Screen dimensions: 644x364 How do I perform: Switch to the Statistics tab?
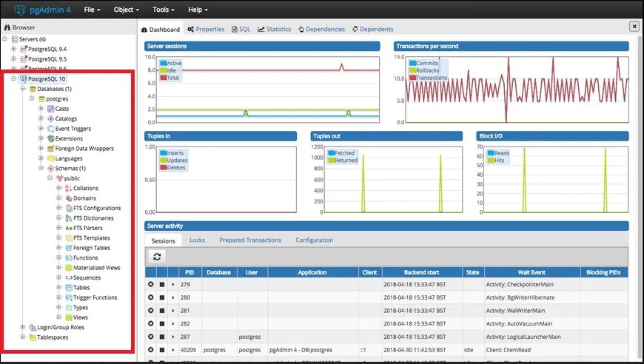275,29
